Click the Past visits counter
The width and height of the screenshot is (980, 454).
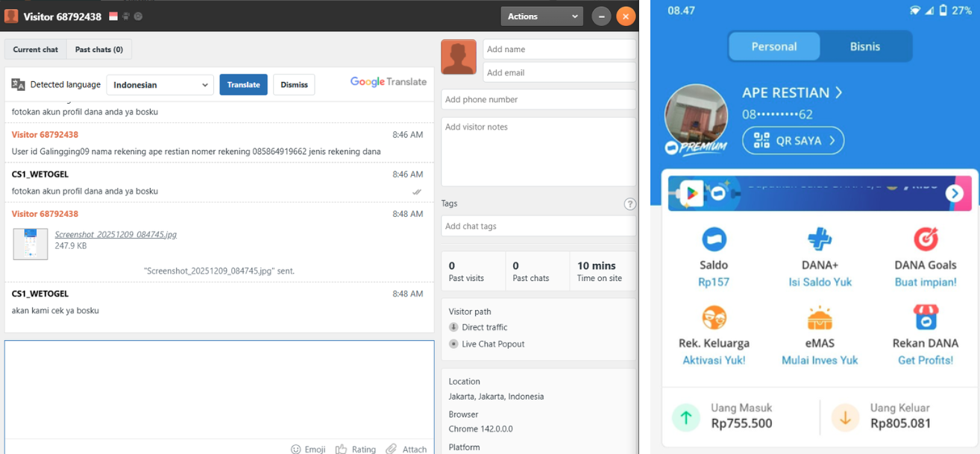tap(473, 271)
